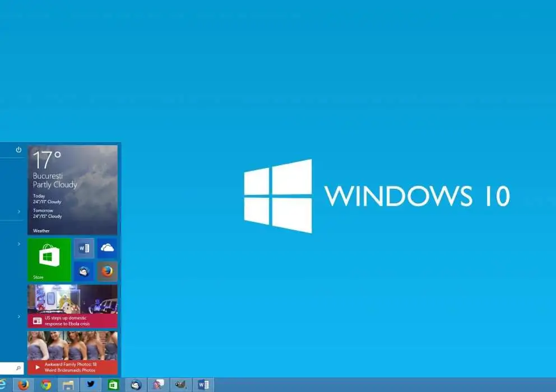The image size is (556, 392).
Task: Open Microsoft Word on the taskbar
Action: click(x=203, y=385)
